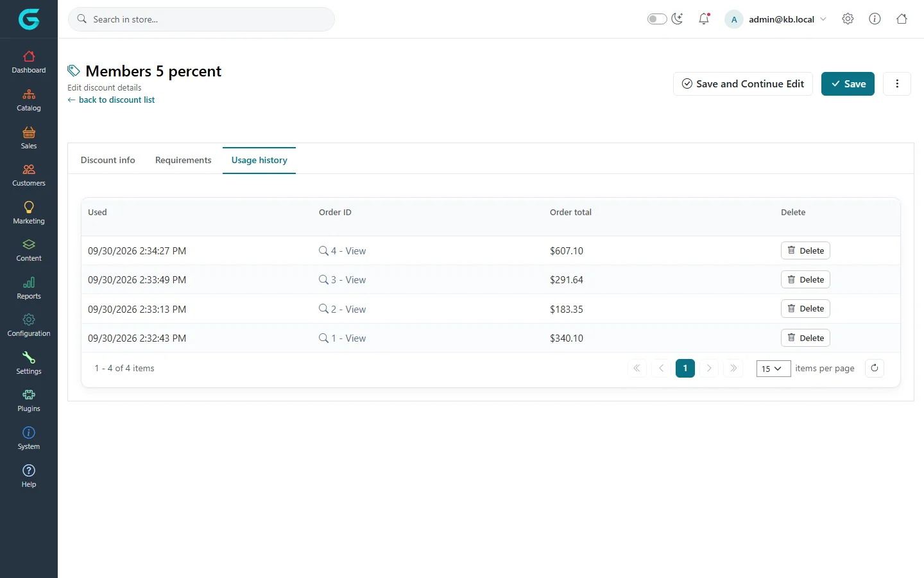The width and height of the screenshot is (924, 578).
Task: View order 1 details
Action: (x=343, y=338)
